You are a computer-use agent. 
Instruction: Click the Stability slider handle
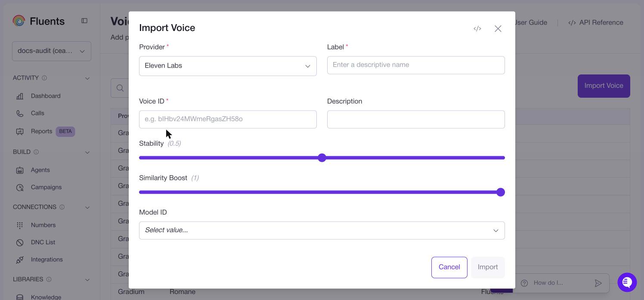(322, 158)
